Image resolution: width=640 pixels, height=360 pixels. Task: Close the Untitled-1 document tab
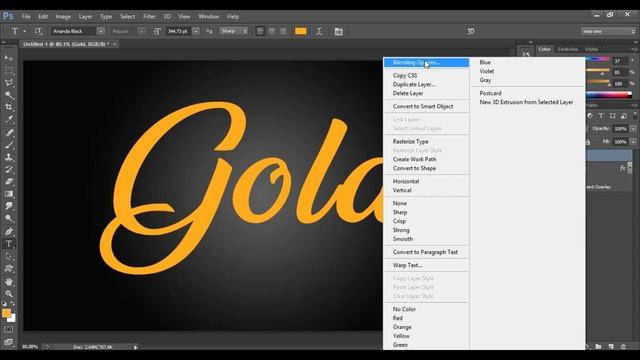(x=115, y=44)
